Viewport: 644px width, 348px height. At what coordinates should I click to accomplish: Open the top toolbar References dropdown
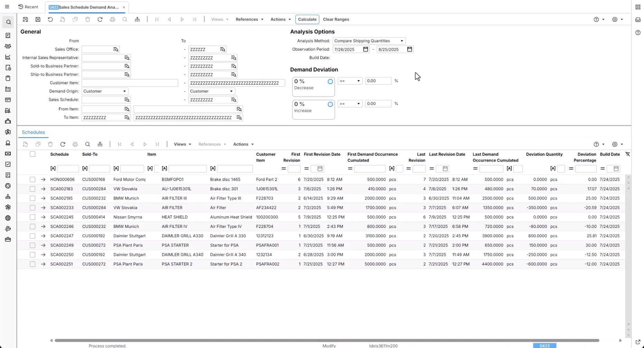tap(249, 19)
